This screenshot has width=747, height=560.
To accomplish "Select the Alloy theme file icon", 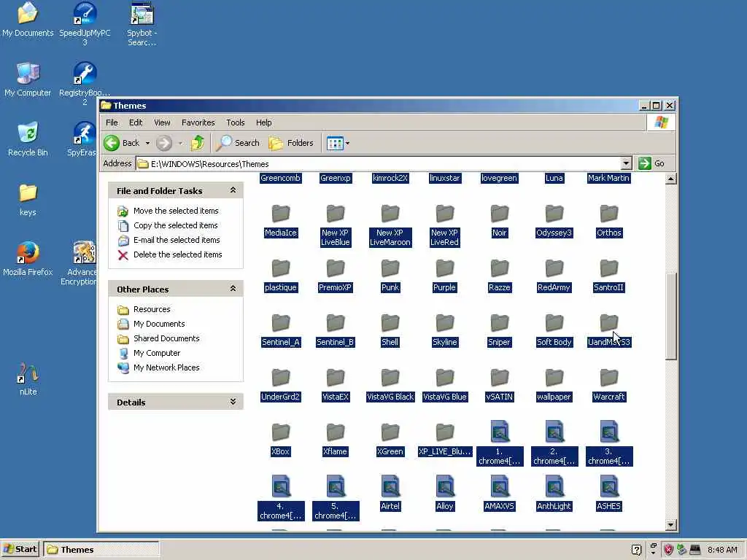I will point(444,486).
